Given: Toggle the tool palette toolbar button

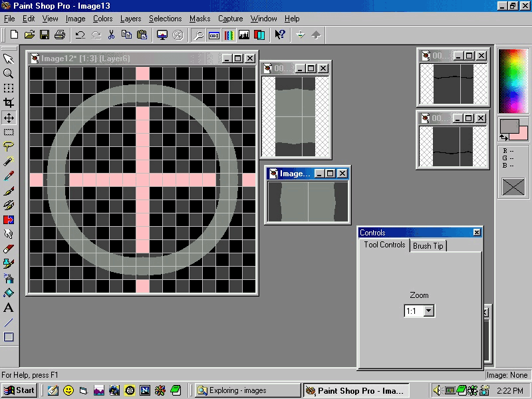Looking at the screenshot, I should coord(199,35).
